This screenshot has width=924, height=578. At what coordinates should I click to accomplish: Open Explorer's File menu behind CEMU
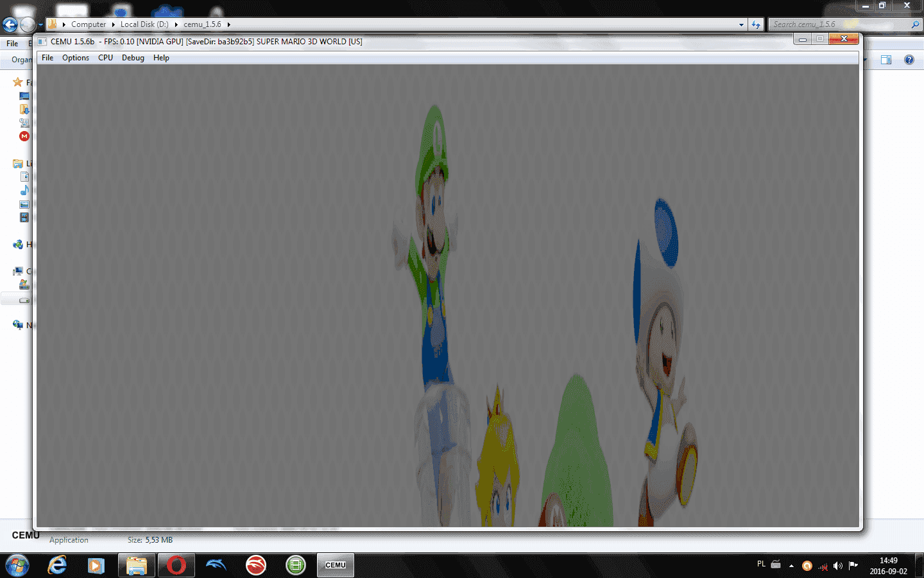(x=12, y=44)
